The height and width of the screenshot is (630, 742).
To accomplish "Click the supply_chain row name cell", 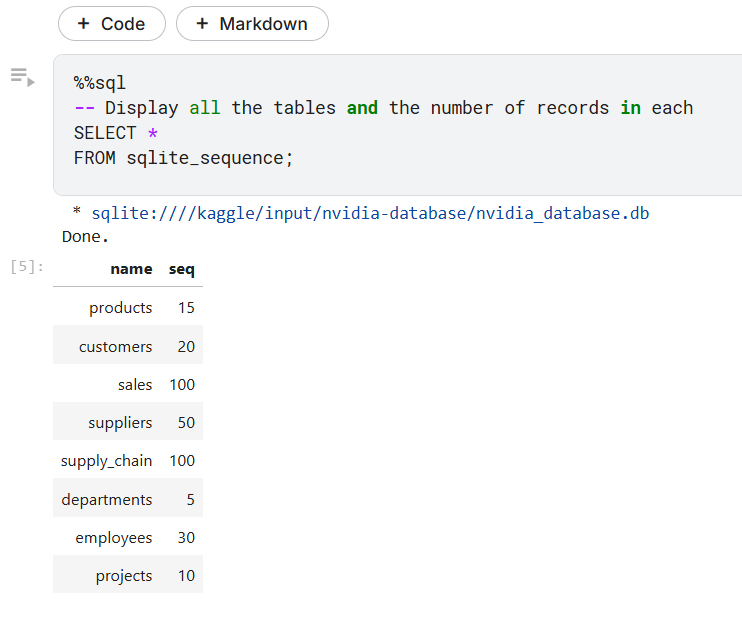I will click(106, 461).
